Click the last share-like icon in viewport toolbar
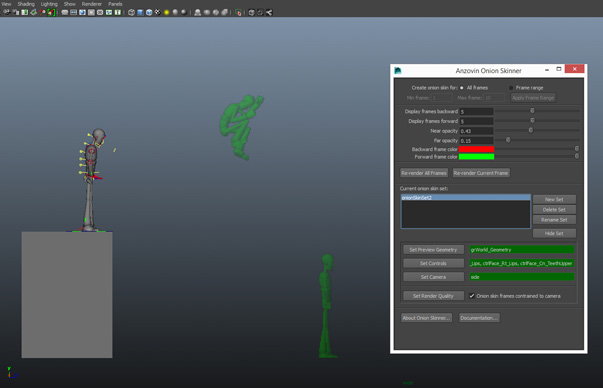Viewport: 603px width, 388px height. point(269,12)
